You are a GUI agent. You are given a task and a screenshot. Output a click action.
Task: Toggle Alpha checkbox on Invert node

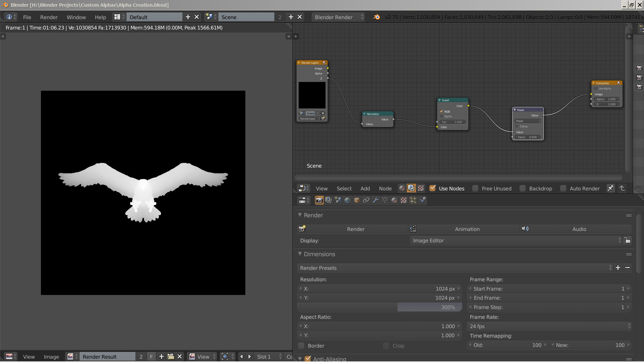tap(441, 116)
